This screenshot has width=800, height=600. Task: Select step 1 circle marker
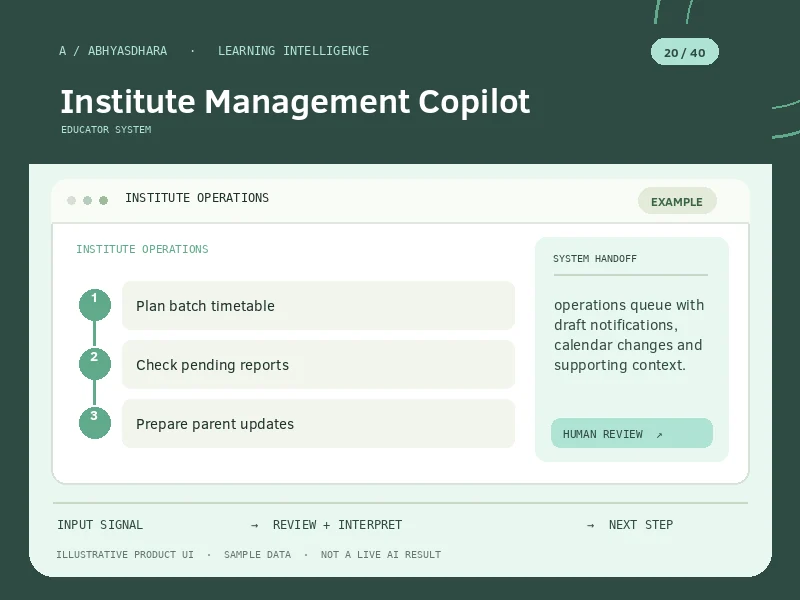[x=95, y=305]
